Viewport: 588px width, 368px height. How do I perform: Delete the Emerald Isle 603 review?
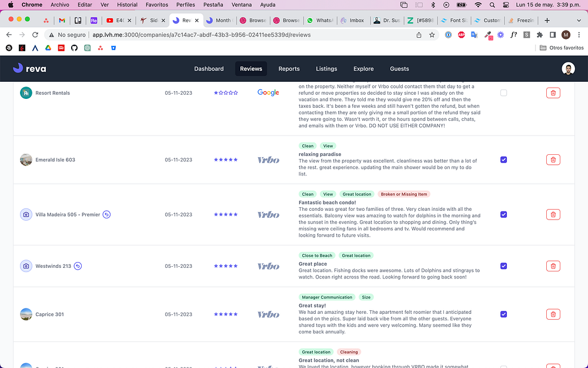click(x=553, y=160)
